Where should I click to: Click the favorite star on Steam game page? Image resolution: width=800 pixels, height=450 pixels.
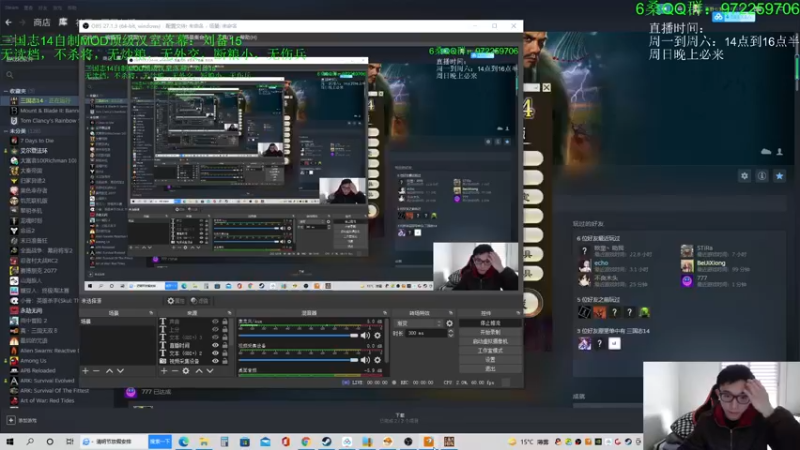coord(779,176)
